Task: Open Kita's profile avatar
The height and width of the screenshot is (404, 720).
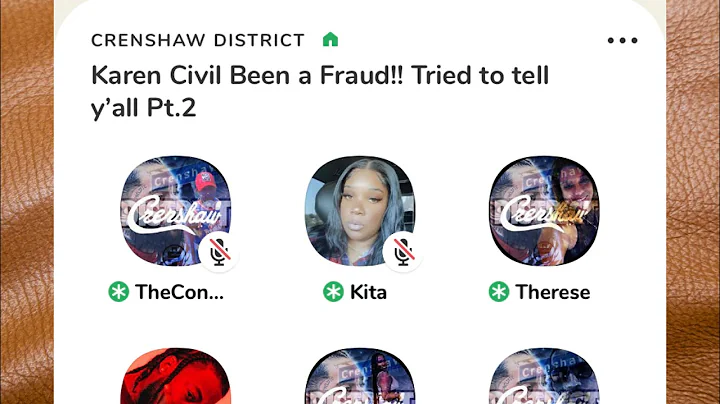Action: click(x=360, y=211)
